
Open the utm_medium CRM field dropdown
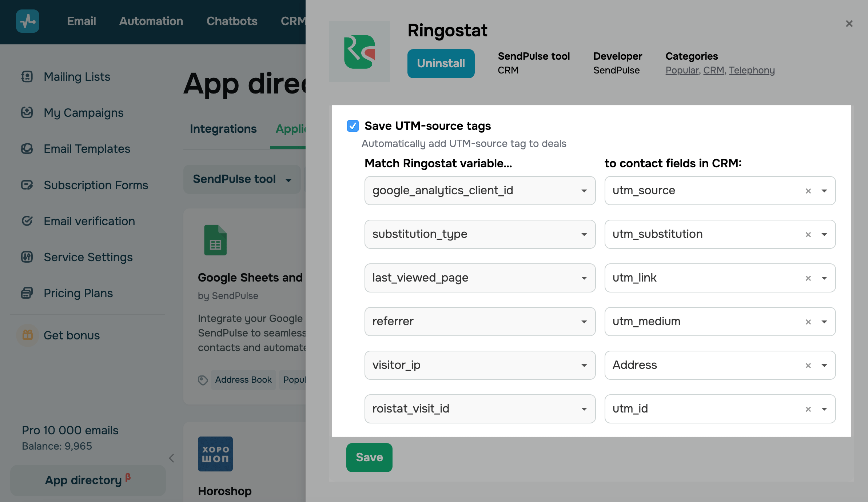tap(824, 322)
